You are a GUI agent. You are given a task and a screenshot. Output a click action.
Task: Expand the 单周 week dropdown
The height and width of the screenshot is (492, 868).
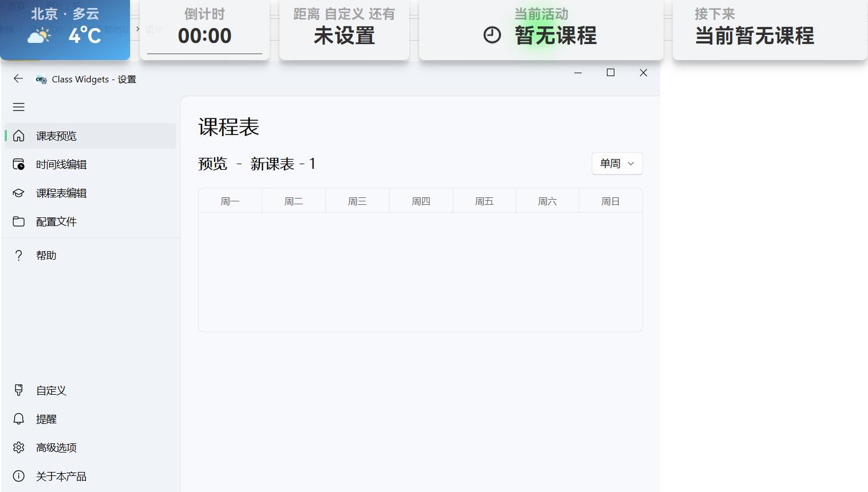[x=617, y=164]
